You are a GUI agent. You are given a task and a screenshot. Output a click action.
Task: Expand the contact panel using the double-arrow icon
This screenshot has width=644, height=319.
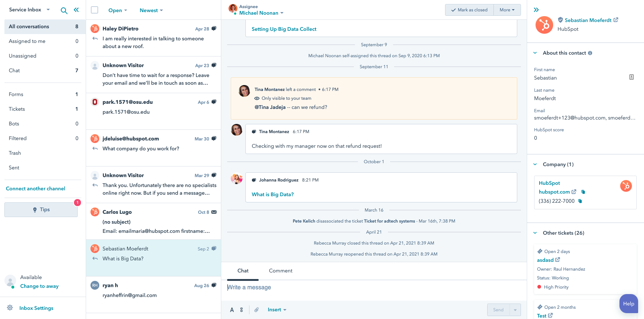pyautogui.click(x=536, y=10)
